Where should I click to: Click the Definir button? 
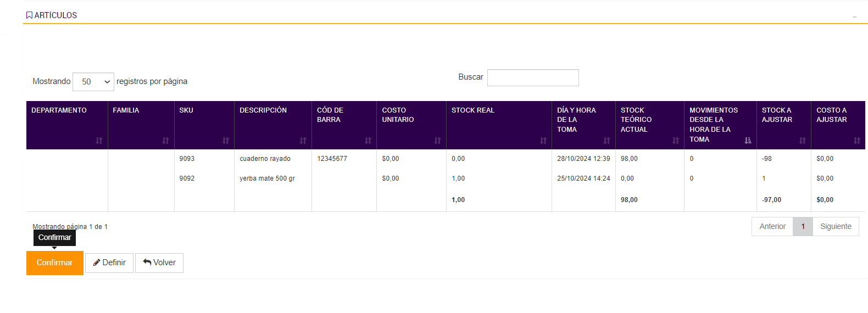point(109,262)
